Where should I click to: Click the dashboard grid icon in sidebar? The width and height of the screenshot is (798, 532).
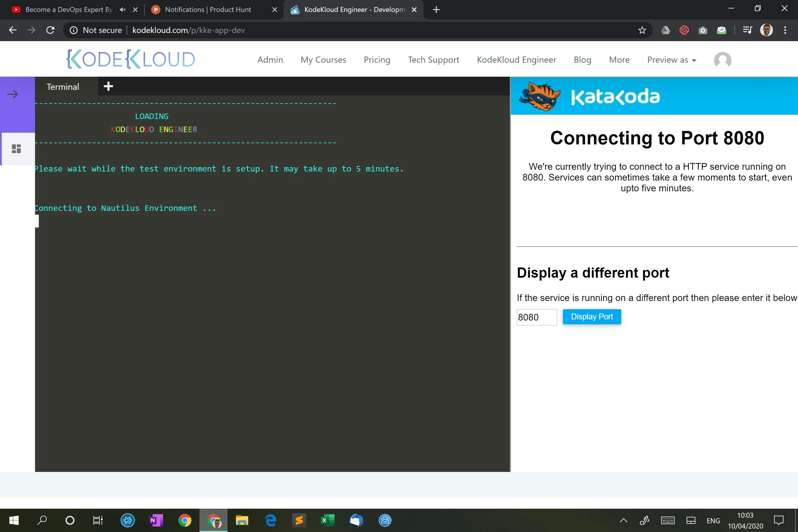pos(16,149)
